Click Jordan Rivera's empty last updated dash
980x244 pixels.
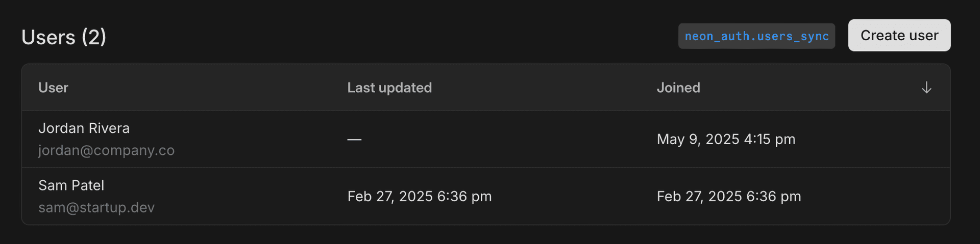(354, 139)
